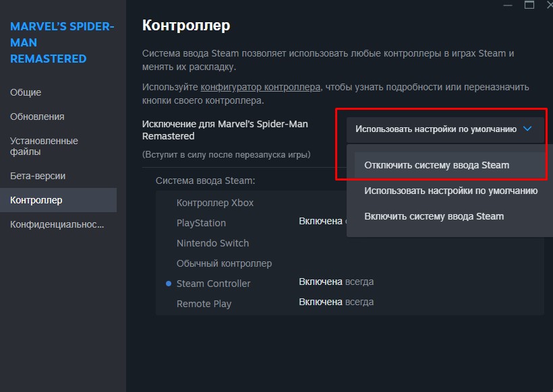Click the Исключение для Marvel's Spider-Man label
The height and width of the screenshot is (392, 553).
tap(225, 130)
